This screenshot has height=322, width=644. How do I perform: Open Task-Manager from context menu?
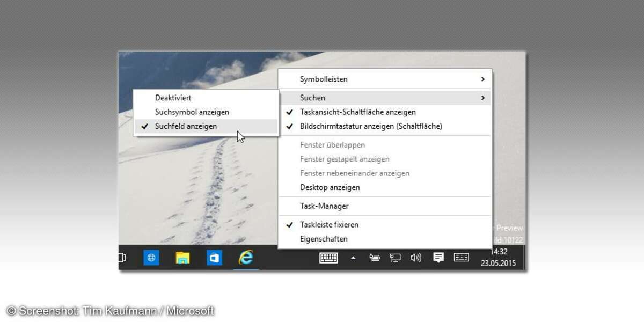(x=324, y=206)
